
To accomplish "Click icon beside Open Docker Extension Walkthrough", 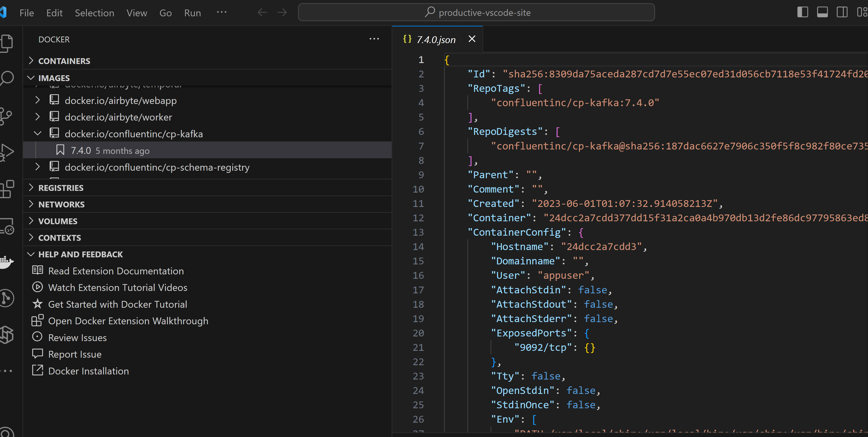I will click(x=37, y=320).
